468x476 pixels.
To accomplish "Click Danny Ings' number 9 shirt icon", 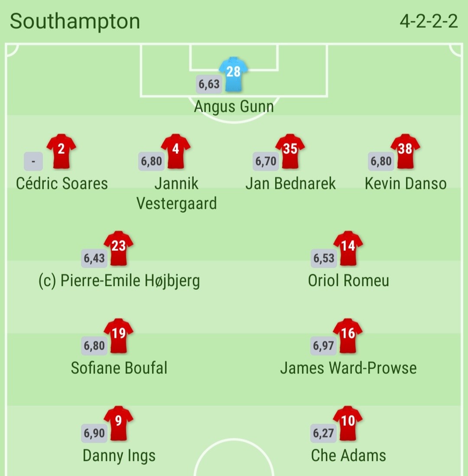I will [118, 424].
